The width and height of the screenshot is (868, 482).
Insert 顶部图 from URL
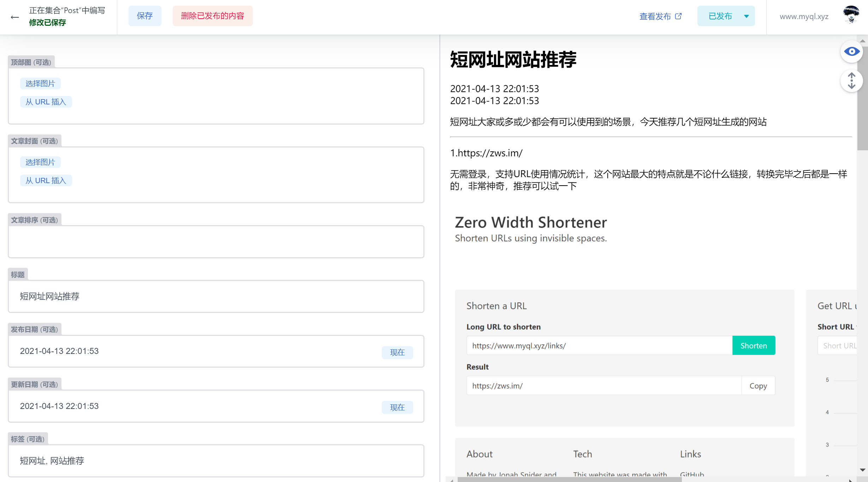point(46,102)
